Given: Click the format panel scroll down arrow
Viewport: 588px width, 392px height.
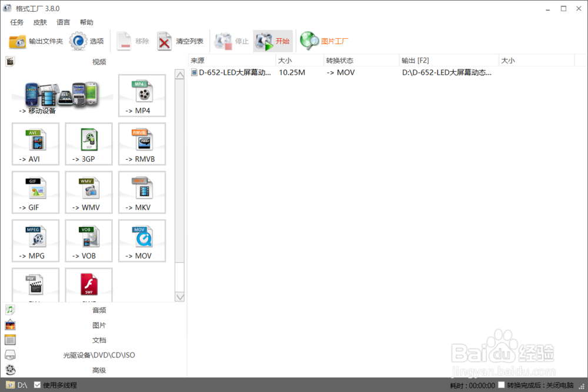Looking at the screenshot, I should (x=180, y=297).
